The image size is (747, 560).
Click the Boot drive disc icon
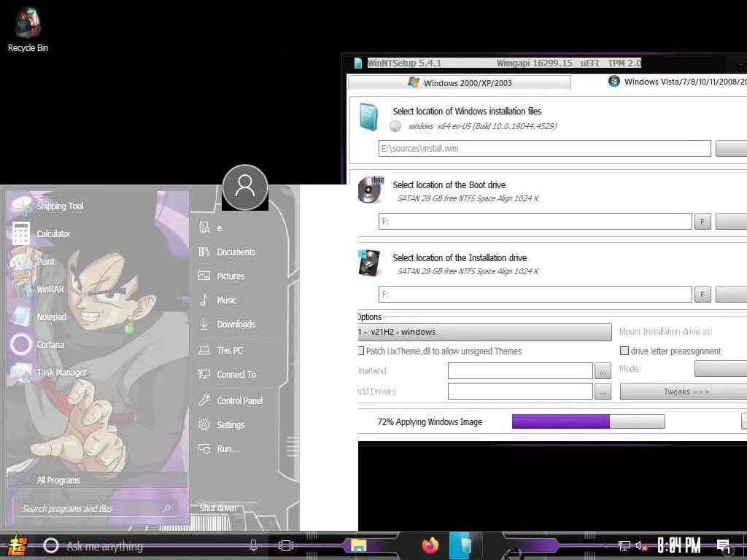(x=371, y=190)
